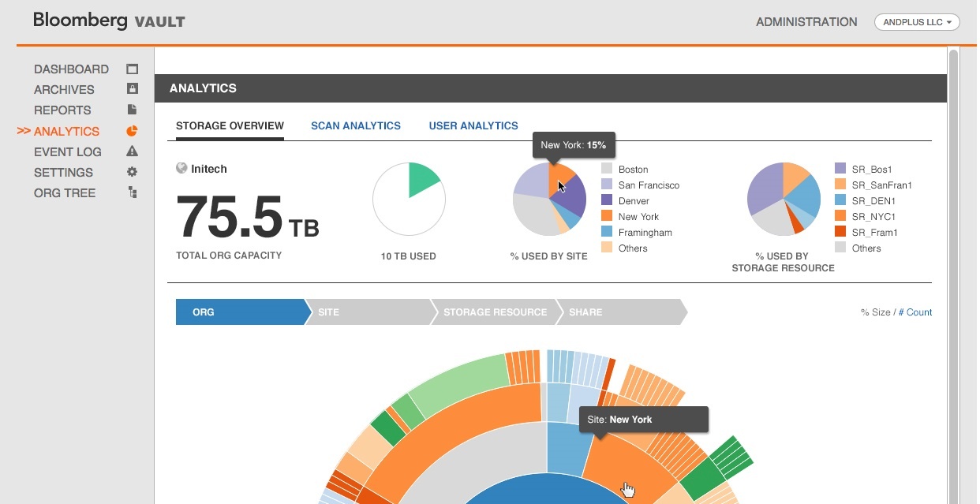Click the Framingham legend color swatch

606,232
